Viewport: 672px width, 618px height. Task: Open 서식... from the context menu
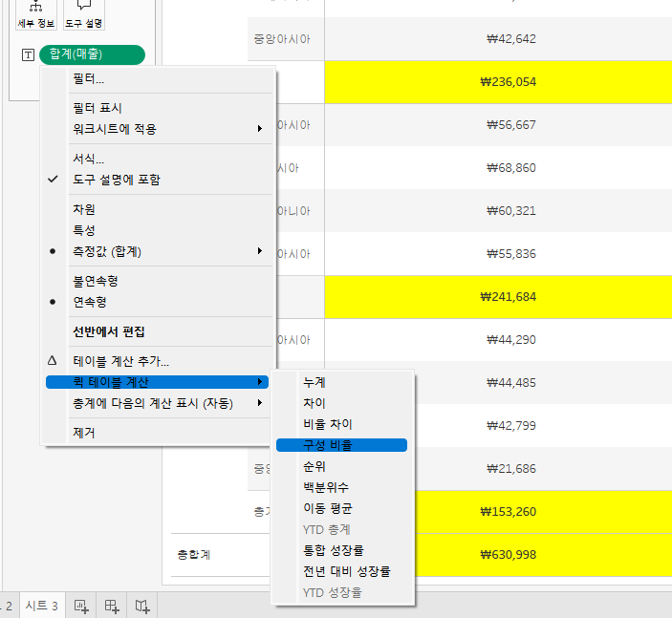[159, 159]
